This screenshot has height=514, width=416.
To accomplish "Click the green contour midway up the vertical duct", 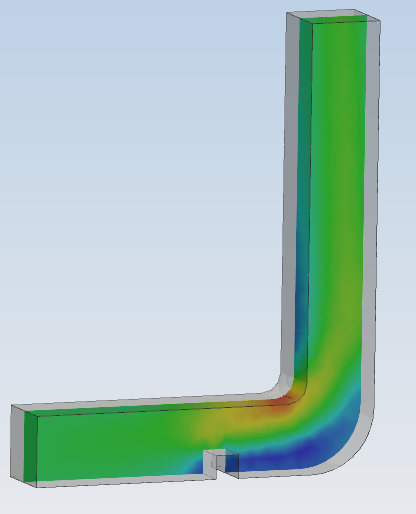I will point(337,200).
